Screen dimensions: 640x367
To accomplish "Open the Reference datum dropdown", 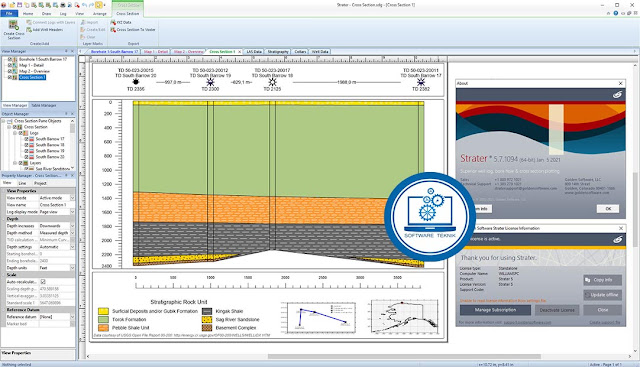I will pos(72,317).
